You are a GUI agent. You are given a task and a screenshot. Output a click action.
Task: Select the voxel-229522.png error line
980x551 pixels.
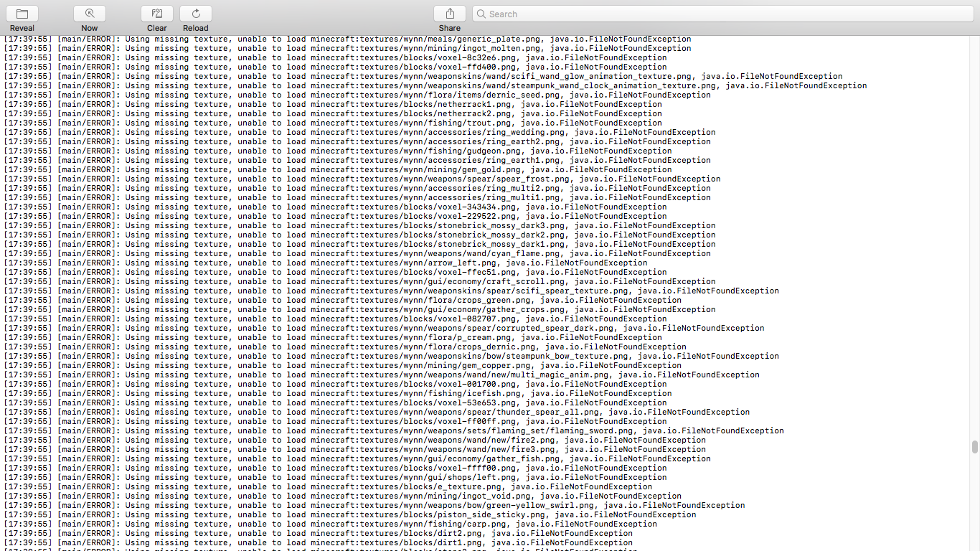click(335, 217)
